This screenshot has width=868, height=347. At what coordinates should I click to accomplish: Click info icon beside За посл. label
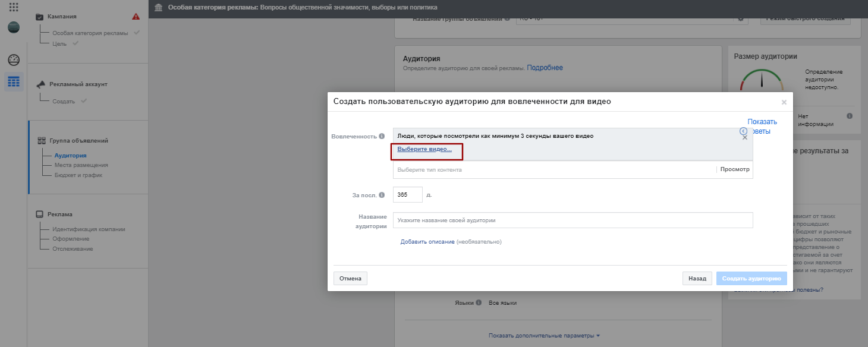click(382, 195)
